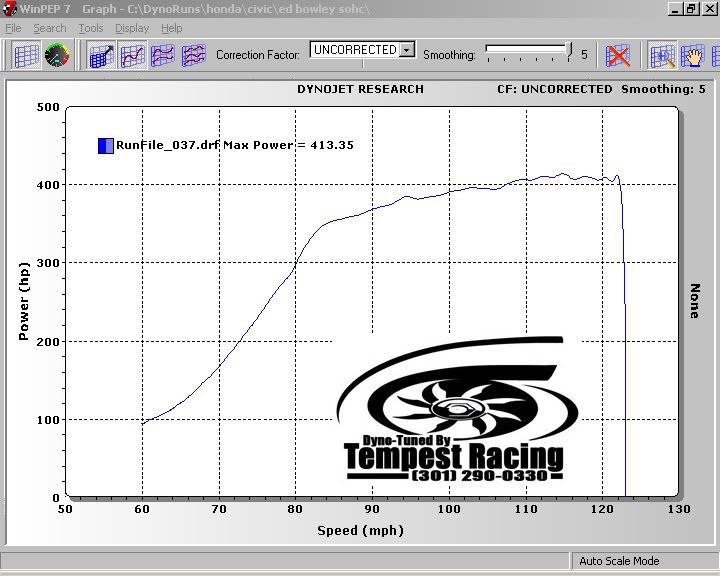Select the multi-curve graph icon
The height and width of the screenshot is (576, 720).
[x=193, y=56]
